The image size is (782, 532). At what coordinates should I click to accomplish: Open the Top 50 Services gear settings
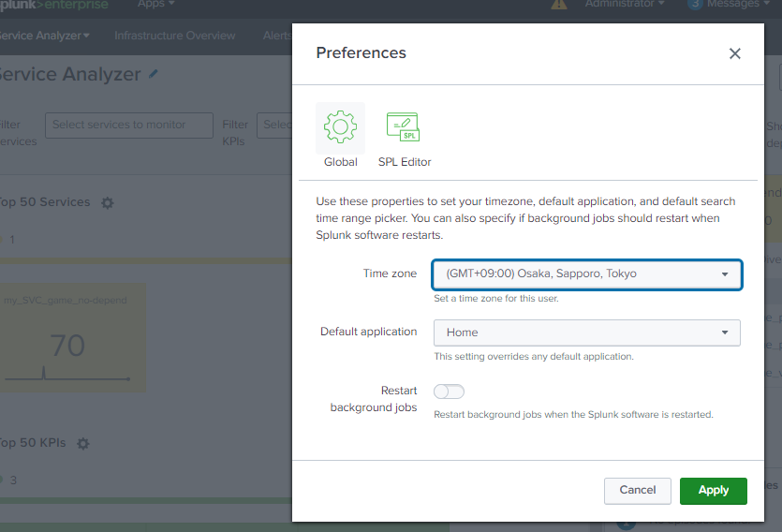tap(107, 202)
